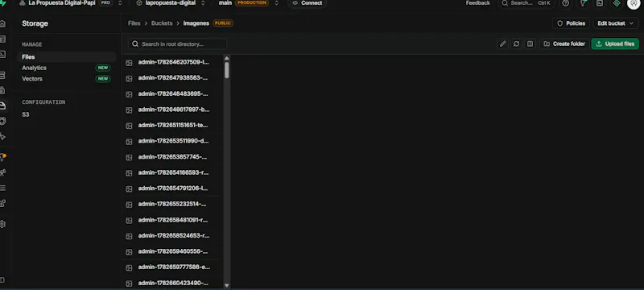Screen dimensions: 644x290
Task: Open bucket Policies button
Action: pyautogui.click(x=572, y=23)
